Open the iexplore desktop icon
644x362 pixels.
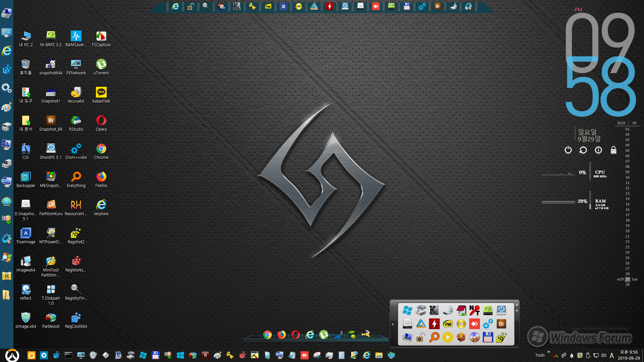click(x=101, y=207)
